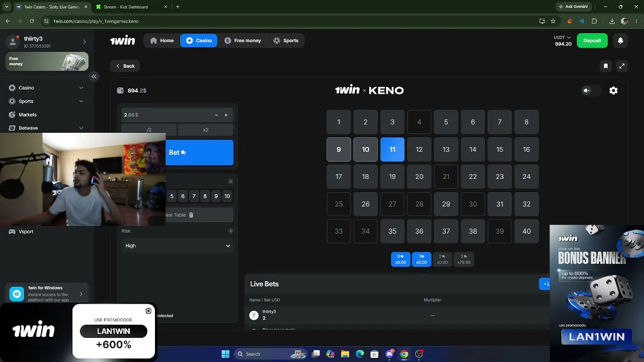This screenshot has height=362, width=644.
Task: Open the Risk dropdown set to High
Action: pyautogui.click(x=178, y=246)
